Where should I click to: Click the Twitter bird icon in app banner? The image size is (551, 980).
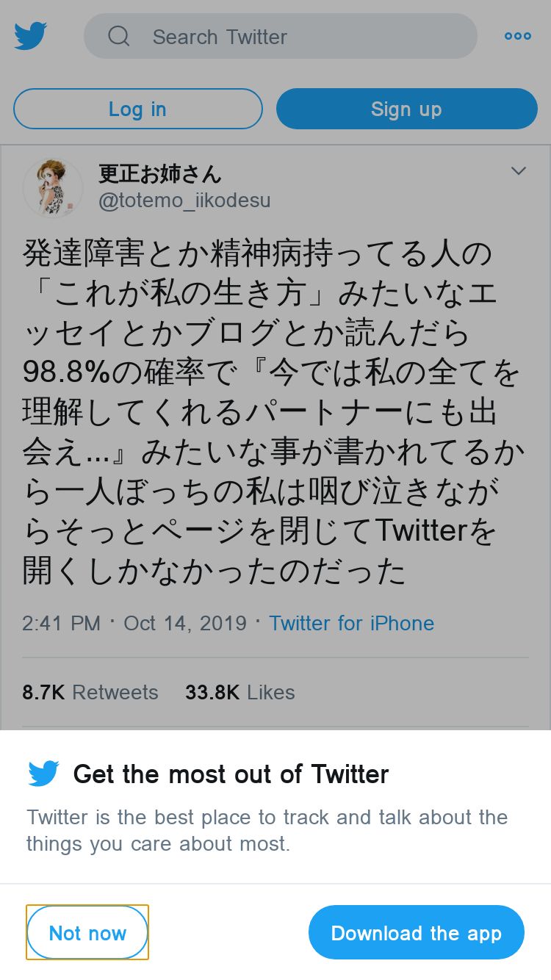coord(43,774)
